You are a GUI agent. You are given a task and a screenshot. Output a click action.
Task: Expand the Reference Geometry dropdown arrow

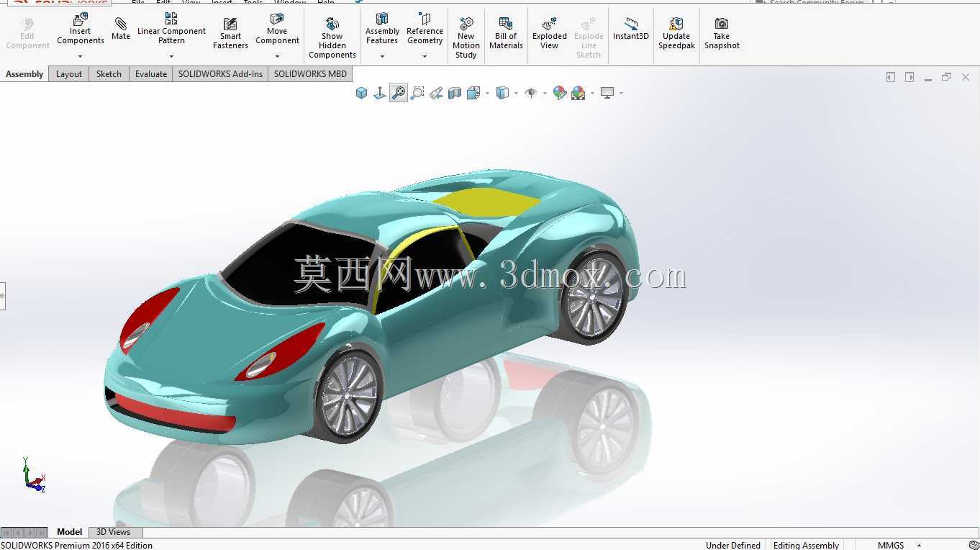tap(425, 56)
